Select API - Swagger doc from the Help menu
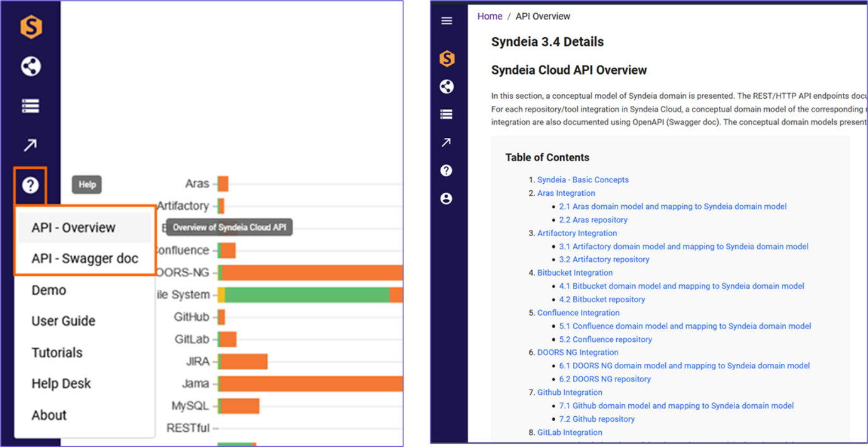The image size is (868, 447). [84, 259]
